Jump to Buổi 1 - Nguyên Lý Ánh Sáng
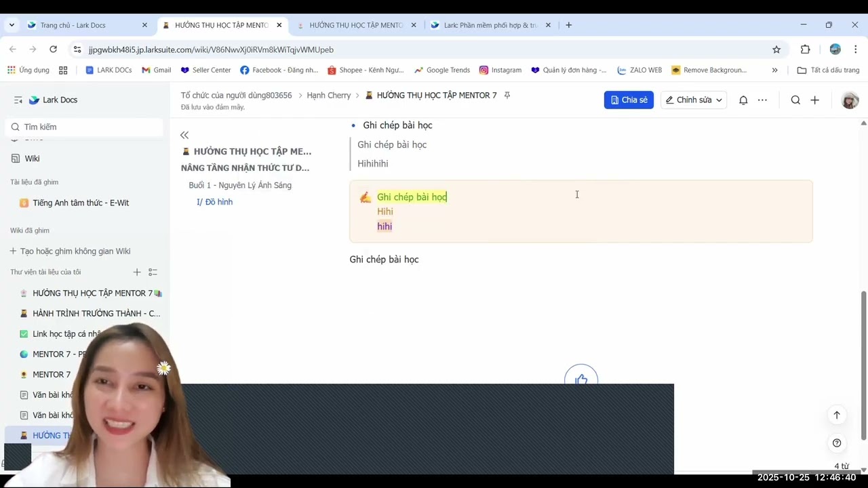The image size is (868, 488). pyautogui.click(x=240, y=185)
